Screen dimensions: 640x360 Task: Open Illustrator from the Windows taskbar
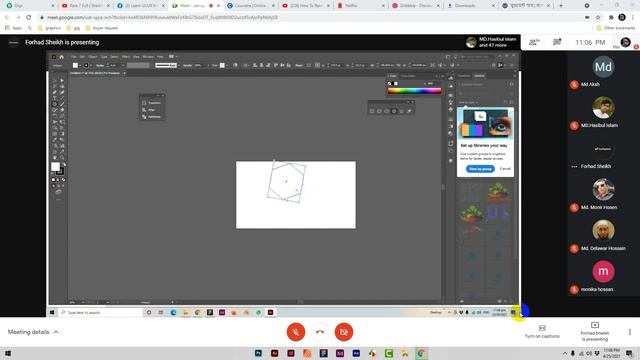pos(274,353)
